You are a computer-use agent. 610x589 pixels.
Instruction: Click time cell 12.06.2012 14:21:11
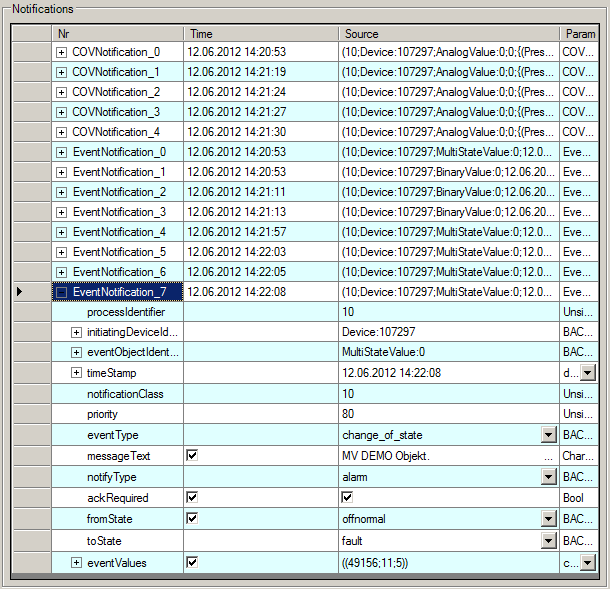[261, 192]
